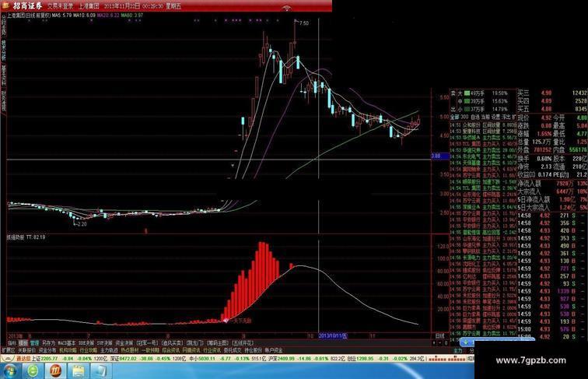Viewport: 588px width, 379px height.
Task: Select the 管理 tab in indicator bar
Action: (x=34, y=343)
